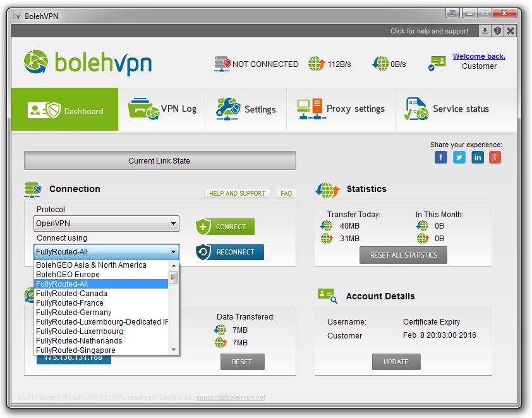Viewport: 532px width, 418px height.
Task: Click the Account Details card icon
Action: point(327,296)
